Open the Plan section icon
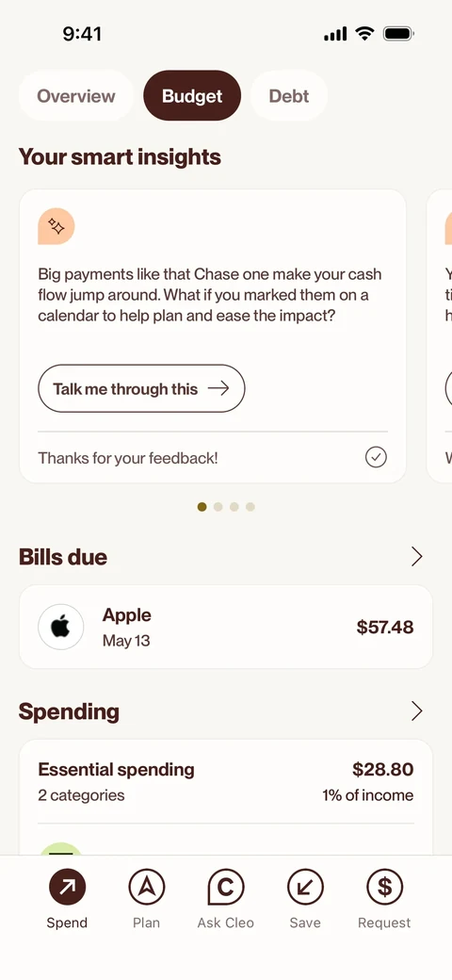The image size is (452, 980). point(147,887)
